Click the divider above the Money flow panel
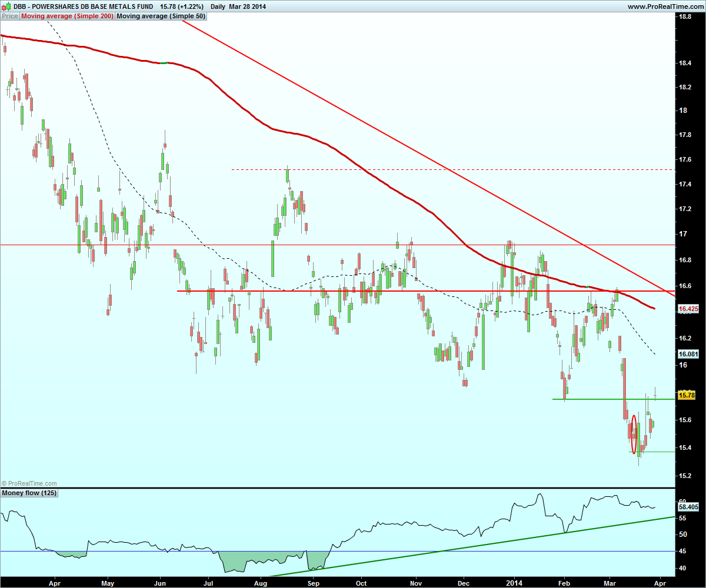This screenshot has height=588, width=706. coord(337,487)
